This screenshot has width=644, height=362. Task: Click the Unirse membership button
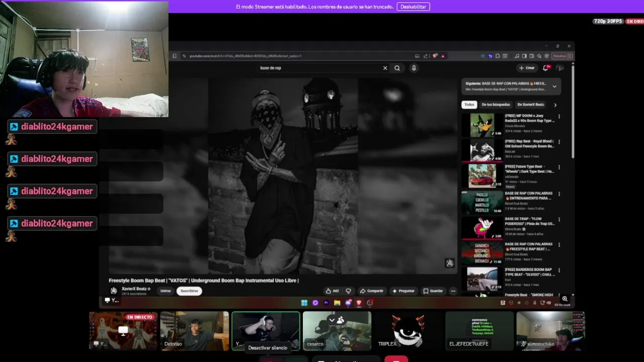[x=166, y=291]
